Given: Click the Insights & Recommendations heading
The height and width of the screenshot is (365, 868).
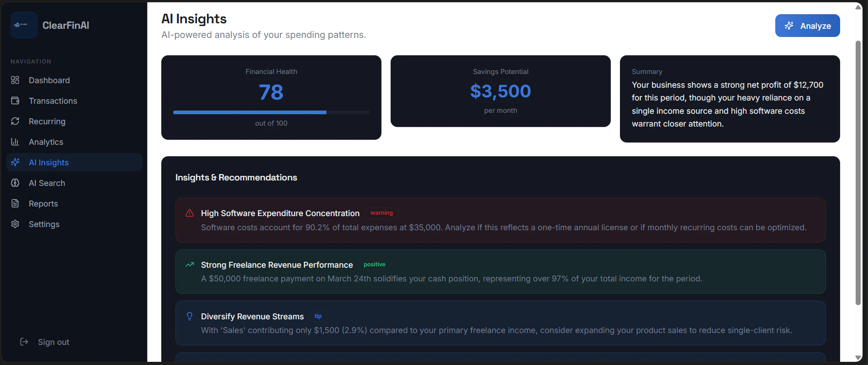Looking at the screenshot, I should coord(236,177).
